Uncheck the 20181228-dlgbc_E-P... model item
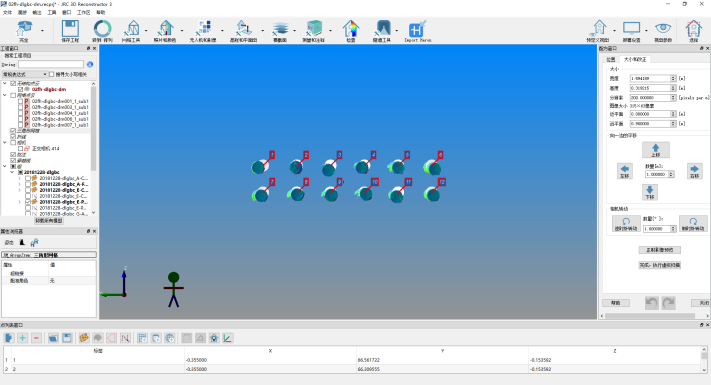 [x=28, y=202]
